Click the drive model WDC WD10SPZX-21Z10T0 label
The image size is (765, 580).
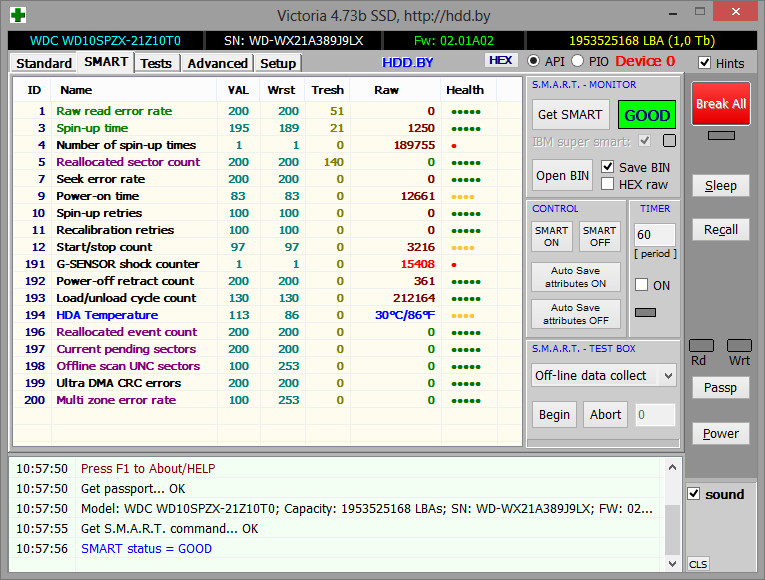point(105,40)
